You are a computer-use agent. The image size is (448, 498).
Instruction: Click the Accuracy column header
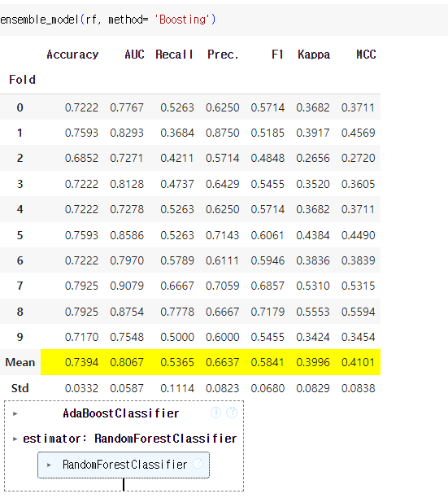[72, 55]
